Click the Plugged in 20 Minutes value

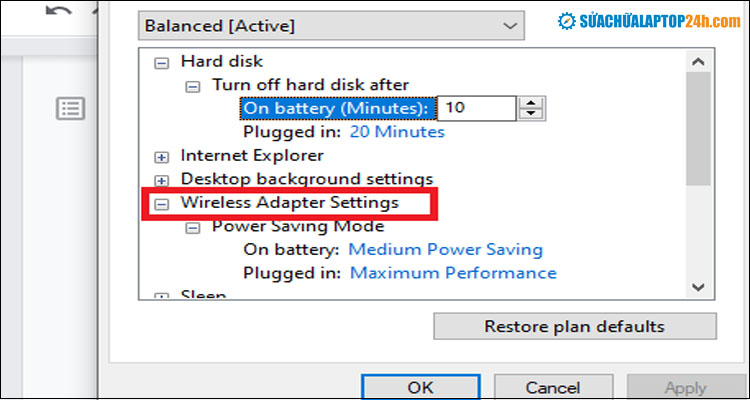point(397,132)
